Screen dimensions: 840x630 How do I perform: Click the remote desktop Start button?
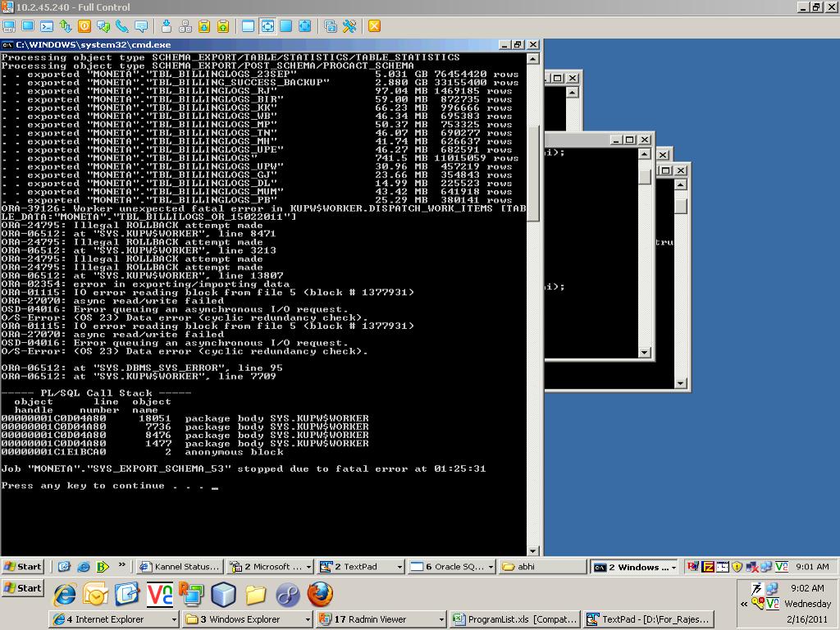click(24, 567)
